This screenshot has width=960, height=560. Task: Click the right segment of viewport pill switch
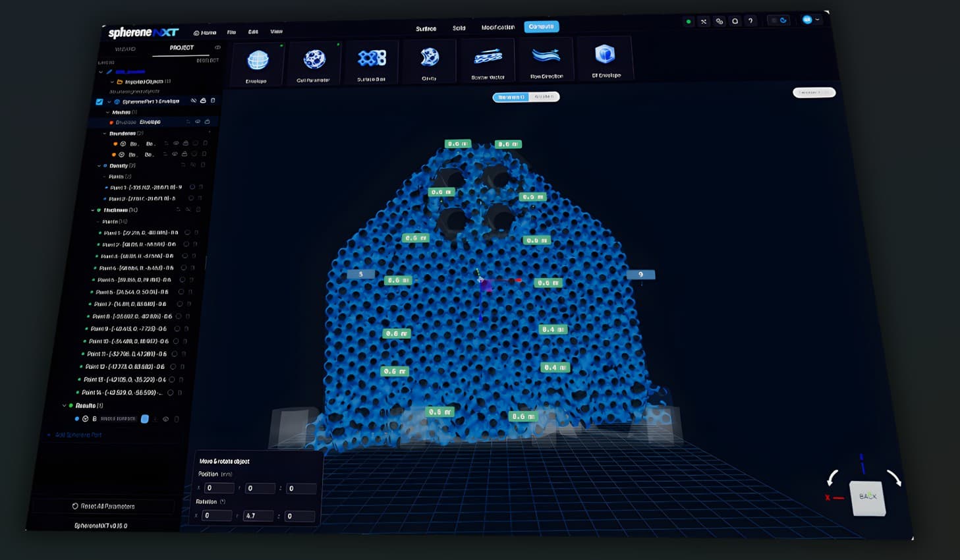point(544,96)
